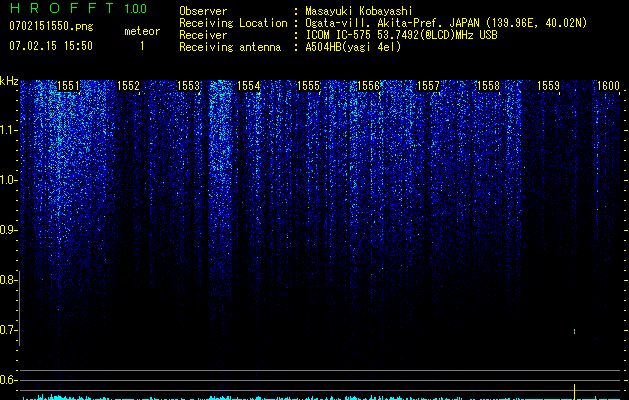629x400 pixels.
Task: Click the date stamp 07.02.15 15:50
Action: [51, 46]
